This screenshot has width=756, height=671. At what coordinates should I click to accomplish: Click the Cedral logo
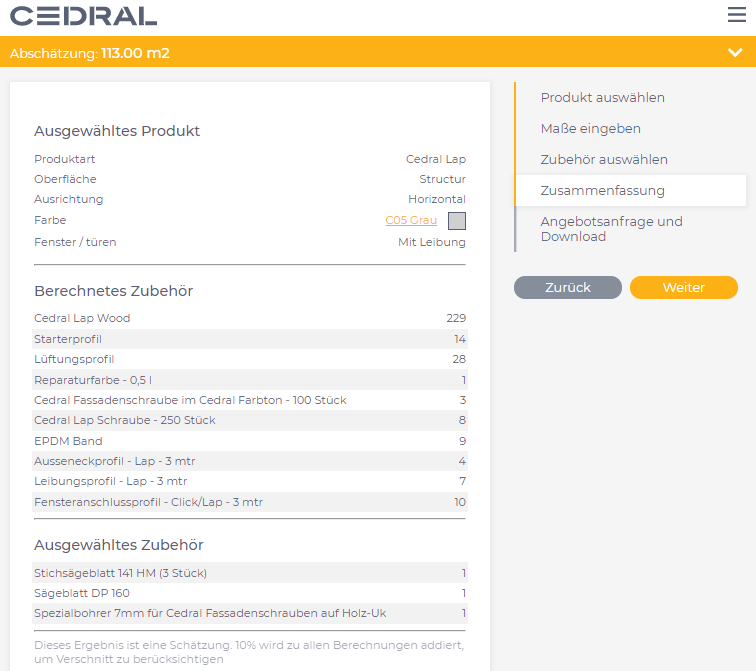click(83, 16)
